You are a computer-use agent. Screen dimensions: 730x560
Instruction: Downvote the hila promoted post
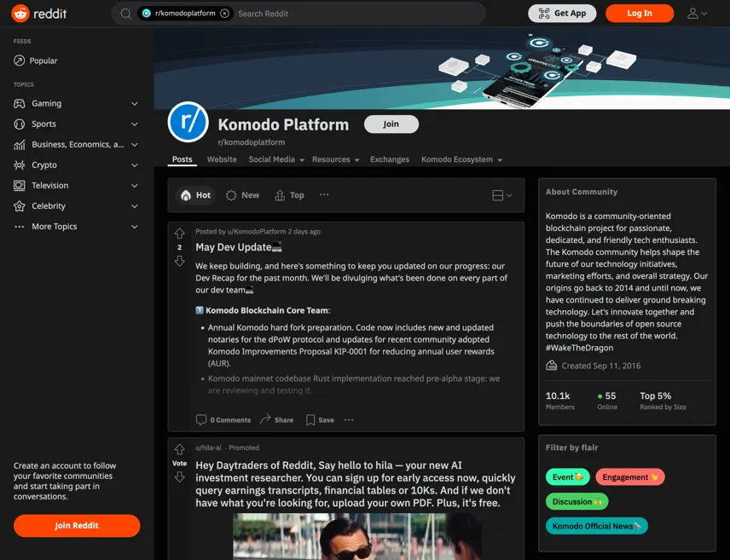[180, 477]
